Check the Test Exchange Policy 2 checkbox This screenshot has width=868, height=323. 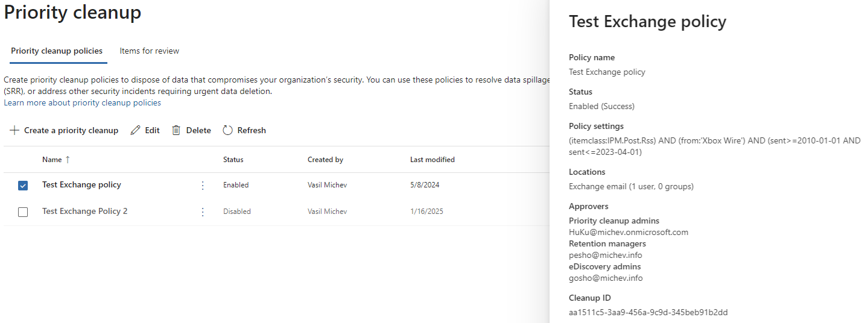tap(23, 212)
